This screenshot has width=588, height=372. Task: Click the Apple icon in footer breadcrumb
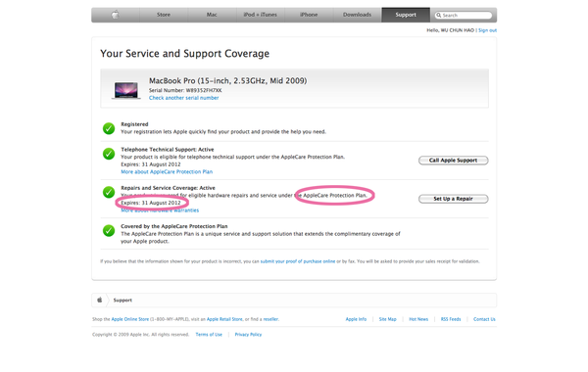click(100, 300)
